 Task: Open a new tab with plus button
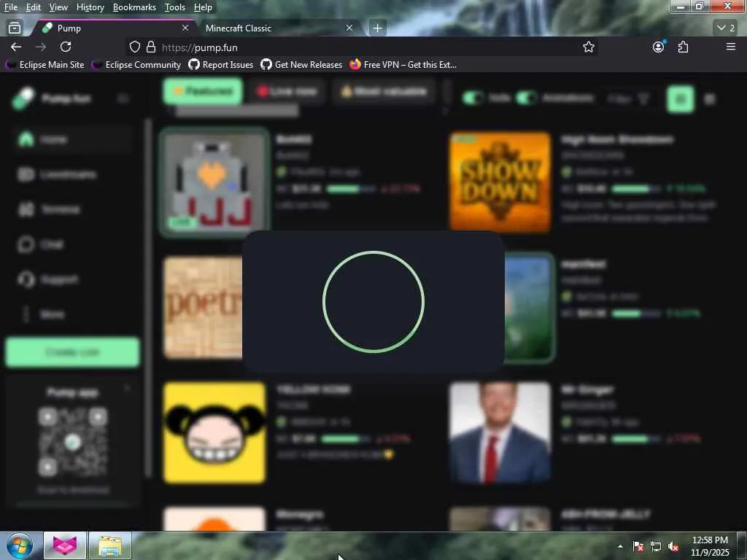pos(377,28)
